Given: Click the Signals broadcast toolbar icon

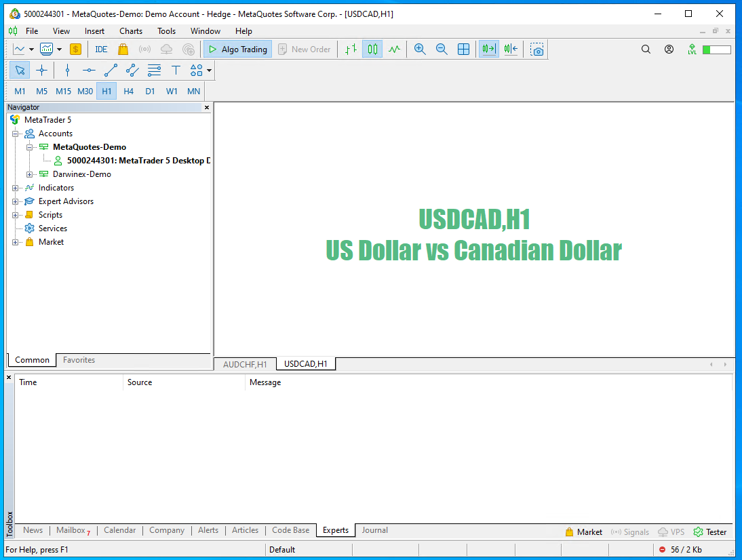Looking at the screenshot, I should tap(144, 49).
